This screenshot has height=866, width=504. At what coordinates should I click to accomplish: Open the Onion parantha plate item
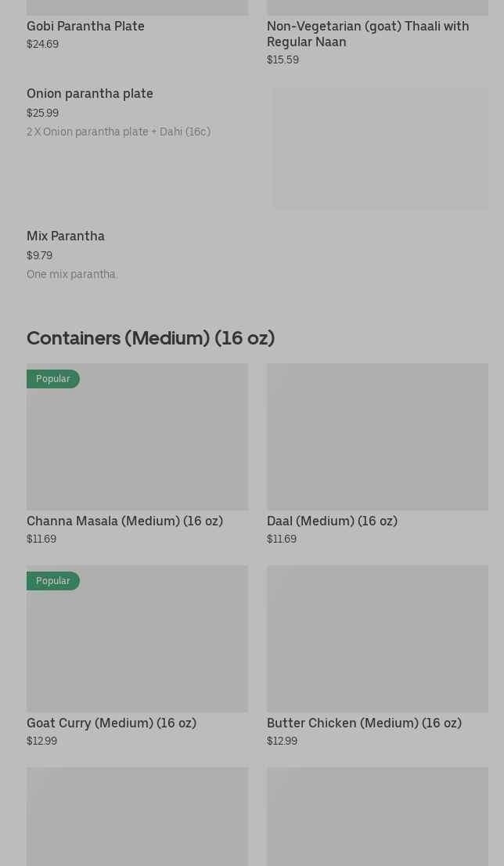(x=90, y=94)
